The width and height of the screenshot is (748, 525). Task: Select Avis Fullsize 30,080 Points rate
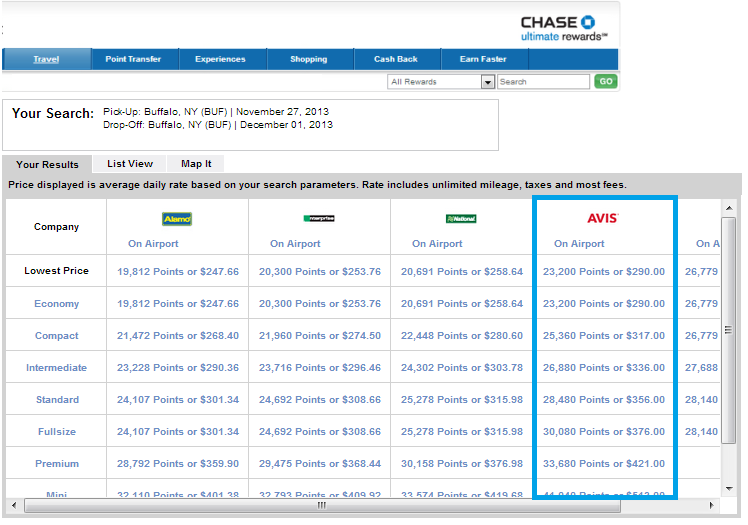point(603,432)
